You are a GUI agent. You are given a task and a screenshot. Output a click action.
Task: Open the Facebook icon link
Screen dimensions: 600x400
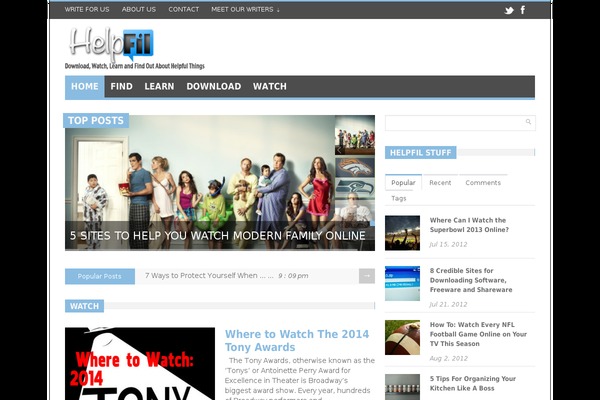(523, 10)
